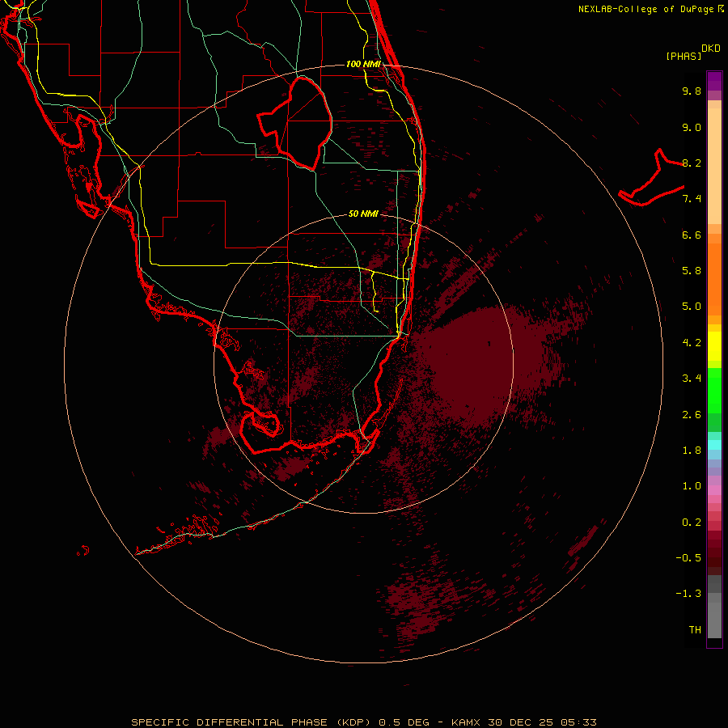Image resolution: width=728 pixels, height=728 pixels.
Task: Click the 9.0 value on color scale
Action: [x=692, y=127]
